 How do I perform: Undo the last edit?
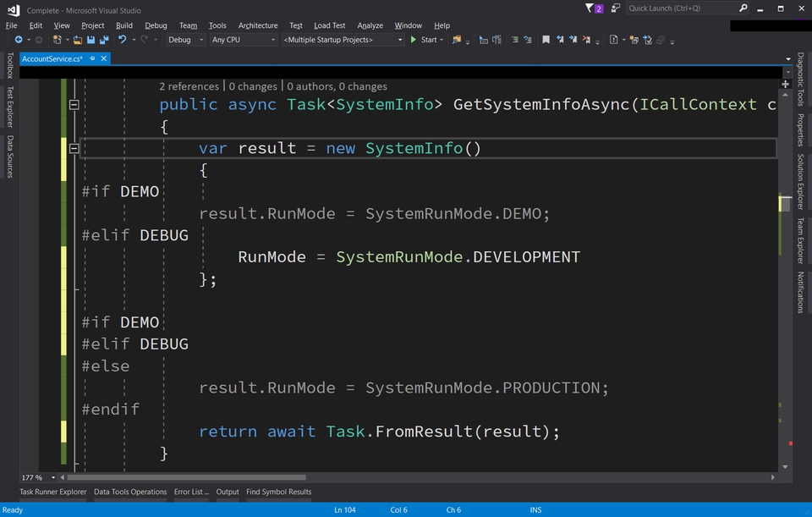tap(122, 39)
